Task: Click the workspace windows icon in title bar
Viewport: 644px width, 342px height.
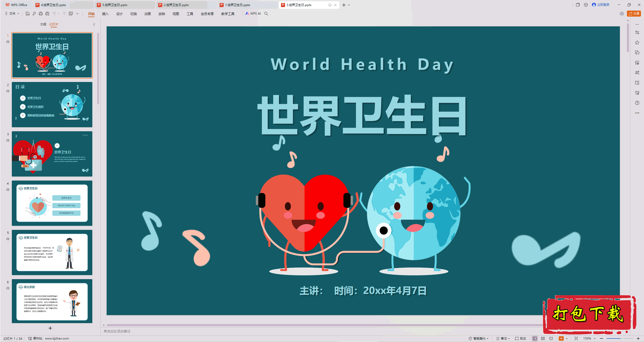Action: 578,5
